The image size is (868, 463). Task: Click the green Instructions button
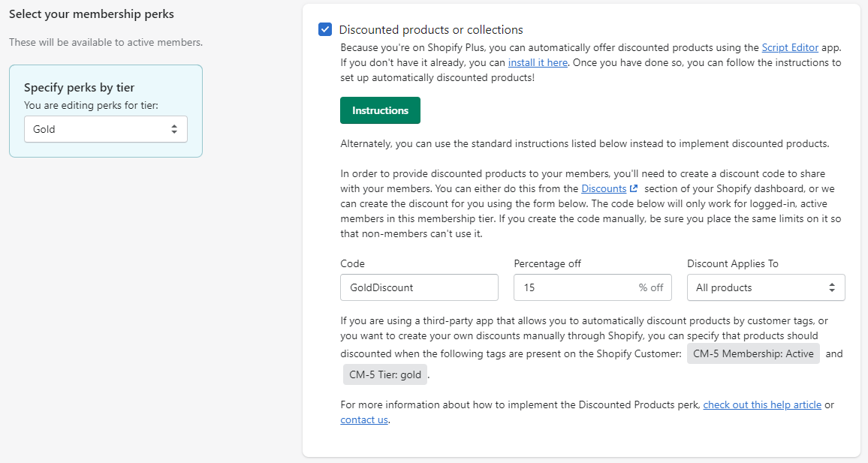pyautogui.click(x=380, y=110)
